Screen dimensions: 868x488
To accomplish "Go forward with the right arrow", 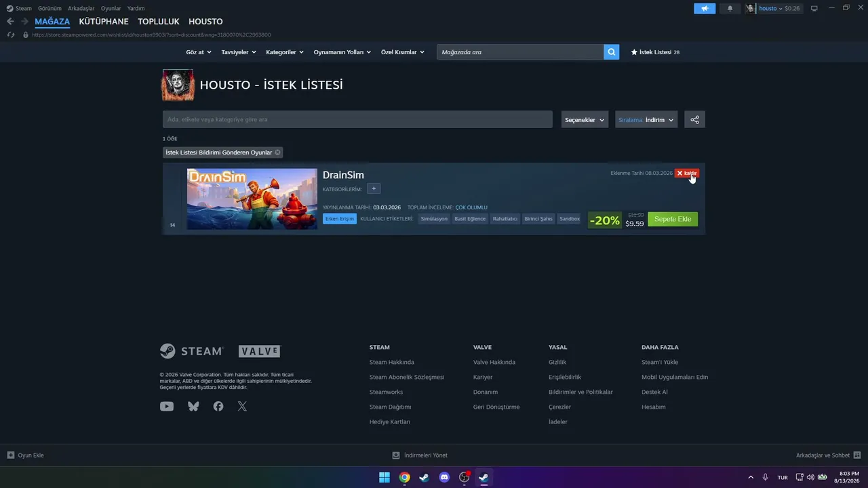I will click(24, 21).
